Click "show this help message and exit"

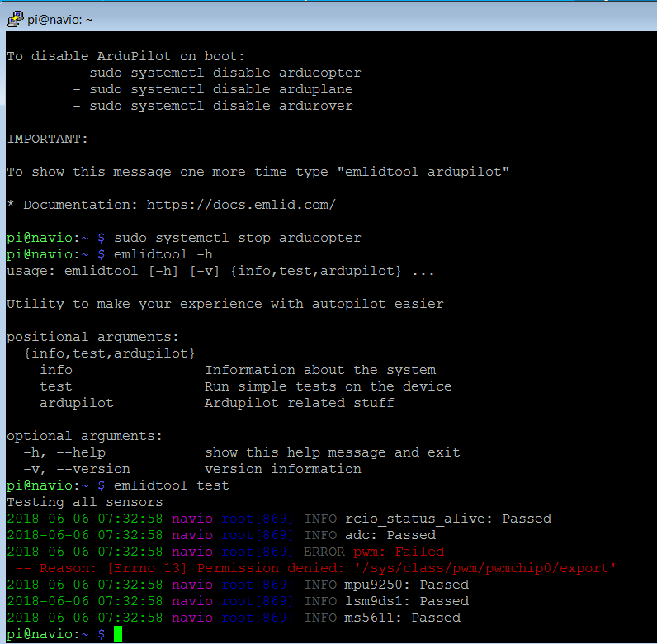click(333, 452)
